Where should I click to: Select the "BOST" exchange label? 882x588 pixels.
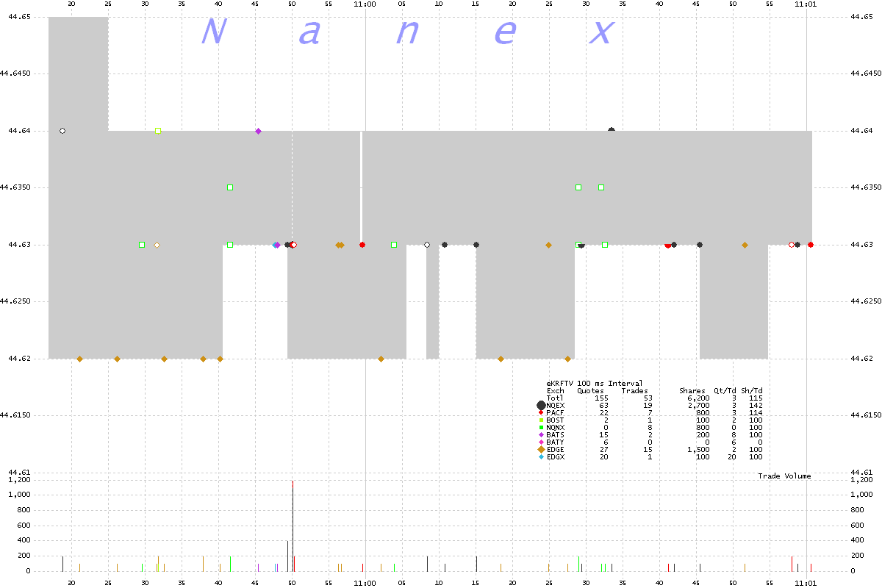pyautogui.click(x=555, y=420)
